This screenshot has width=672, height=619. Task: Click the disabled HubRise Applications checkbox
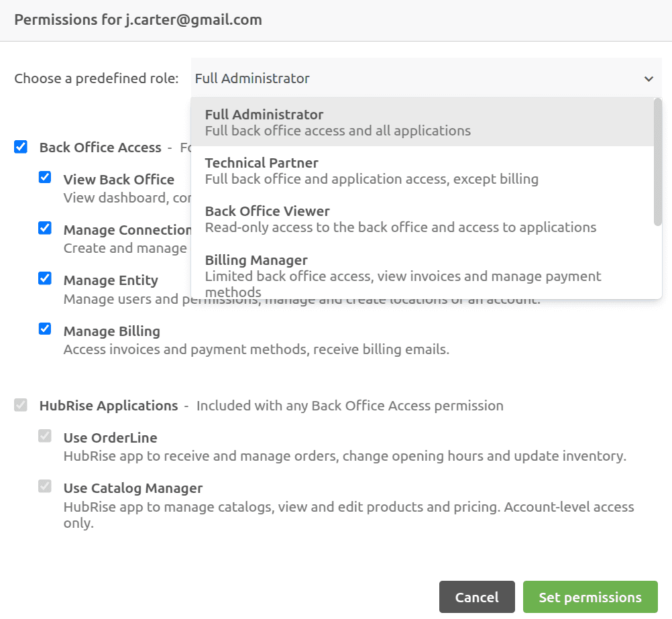[x=19, y=404]
